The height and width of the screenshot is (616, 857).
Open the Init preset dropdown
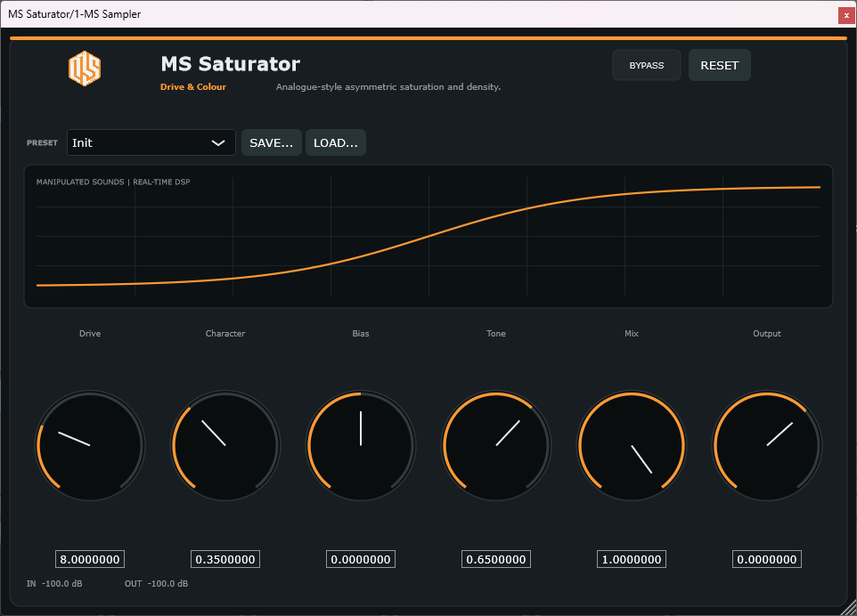151,142
